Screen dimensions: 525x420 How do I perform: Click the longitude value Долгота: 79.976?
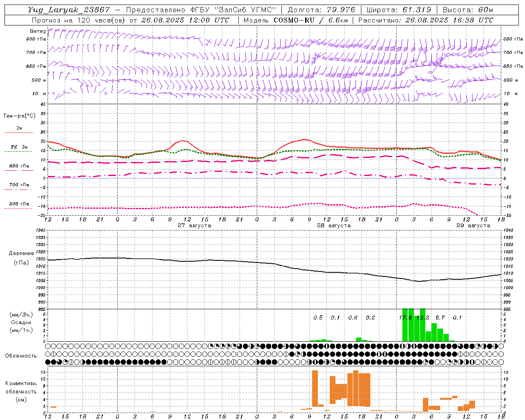[x=322, y=10]
